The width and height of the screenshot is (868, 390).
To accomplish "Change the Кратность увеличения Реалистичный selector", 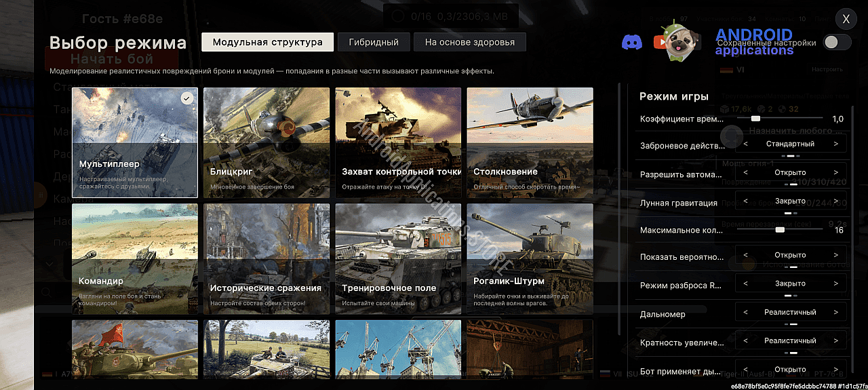I will pos(791,340).
